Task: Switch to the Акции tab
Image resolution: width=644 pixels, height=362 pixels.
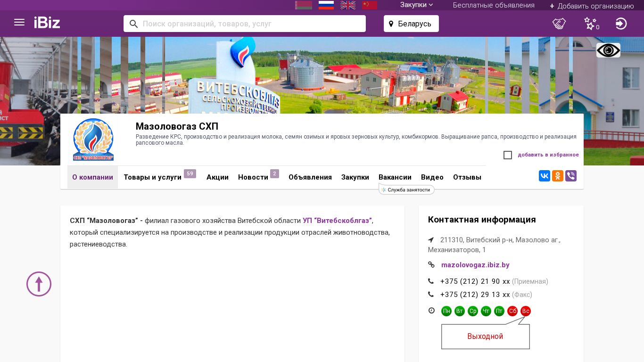Action: [217, 177]
